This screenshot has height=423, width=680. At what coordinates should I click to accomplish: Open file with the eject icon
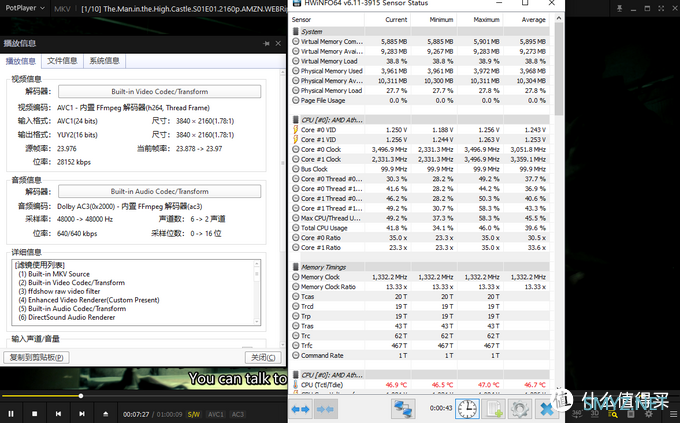point(105,414)
